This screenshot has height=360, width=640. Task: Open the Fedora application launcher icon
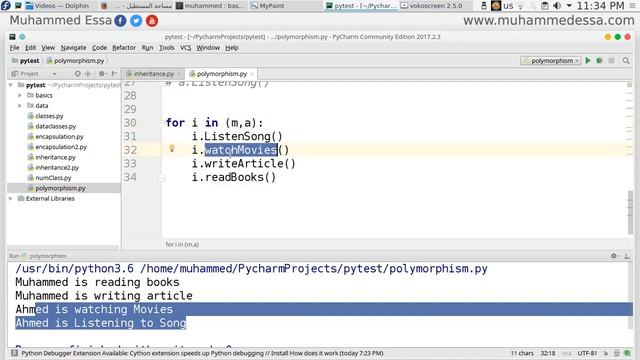tap(6, 6)
